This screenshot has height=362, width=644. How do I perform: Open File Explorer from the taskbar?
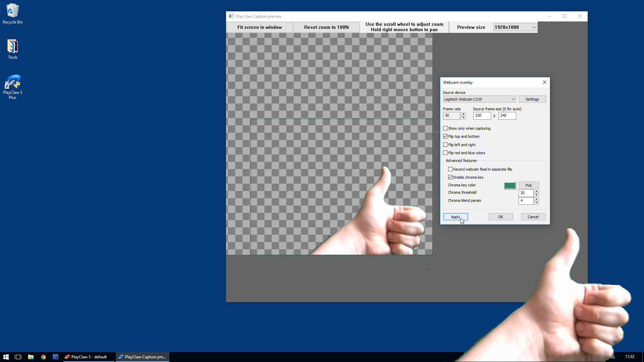[x=31, y=357]
